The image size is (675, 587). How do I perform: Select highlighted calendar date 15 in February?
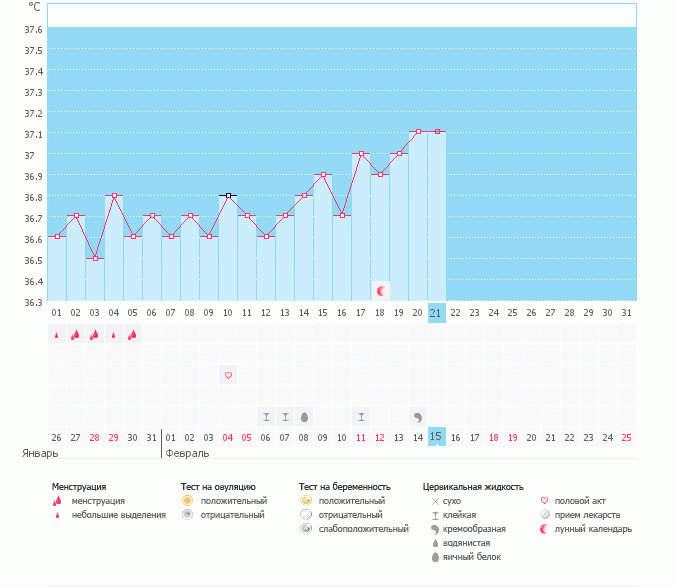tap(436, 437)
